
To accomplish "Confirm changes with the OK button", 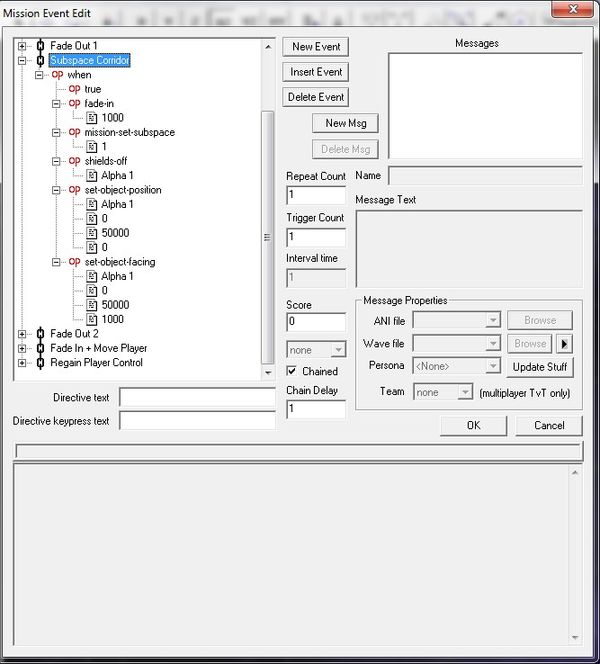I will (x=473, y=425).
